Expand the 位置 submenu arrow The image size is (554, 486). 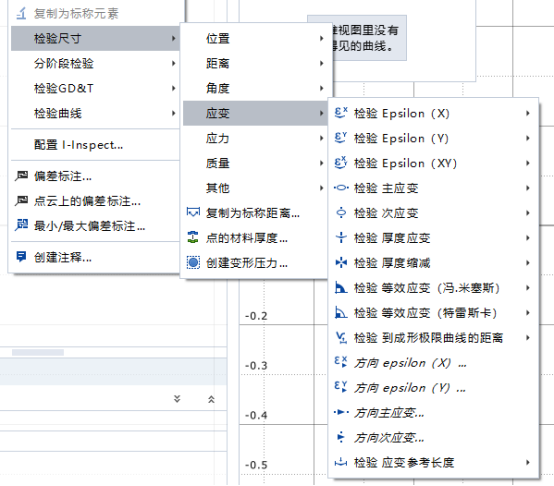(322, 38)
